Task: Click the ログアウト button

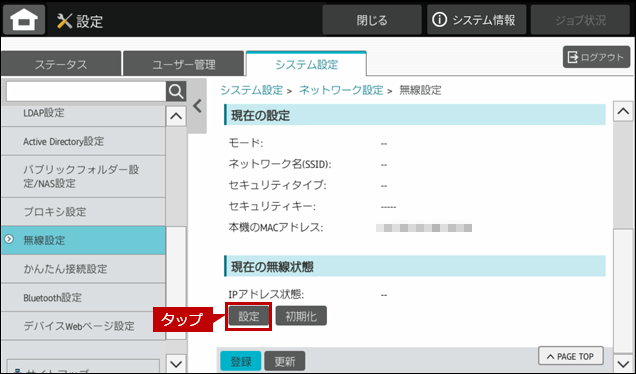Action: pos(596,57)
